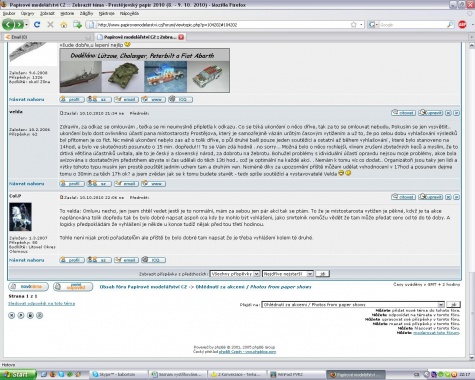This screenshot has width=475, height=380.
Task: Reload the current page
Action: coord(37,25)
